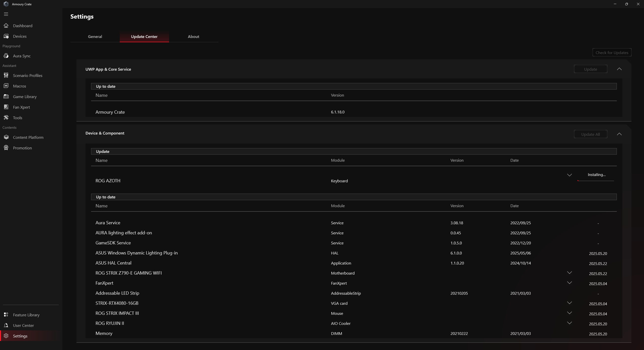
Task: Click the Update header above ROG AZOTH
Action: coord(354,151)
